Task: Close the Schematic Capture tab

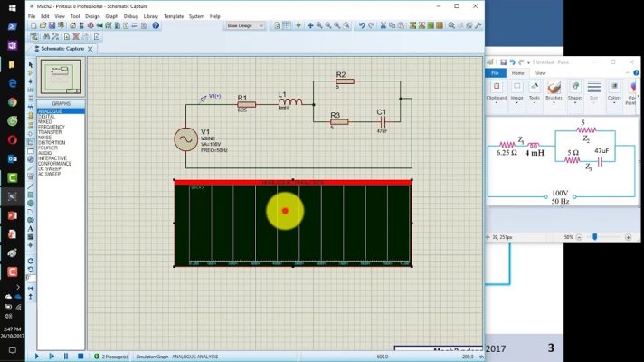Action: (x=90, y=48)
